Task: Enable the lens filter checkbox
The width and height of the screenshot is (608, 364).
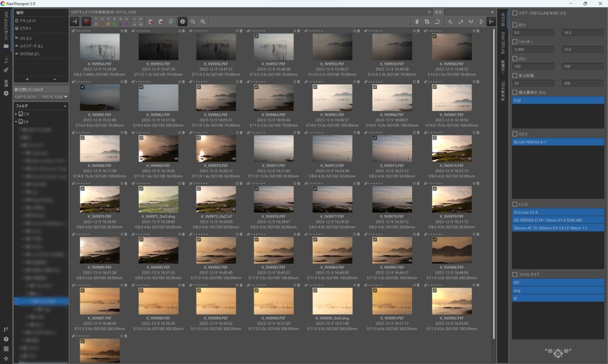Action: coord(515,204)
